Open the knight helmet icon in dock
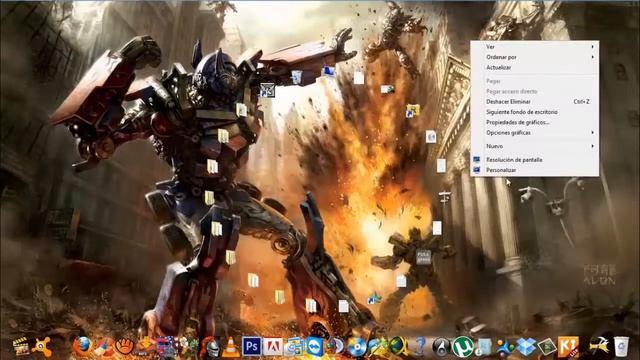 click(210, 347)
